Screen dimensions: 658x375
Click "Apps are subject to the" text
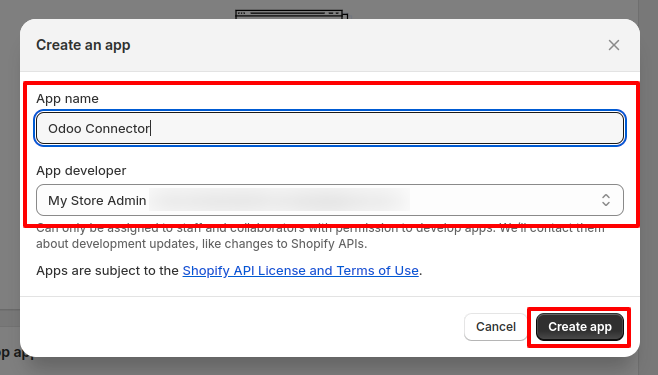107,271
